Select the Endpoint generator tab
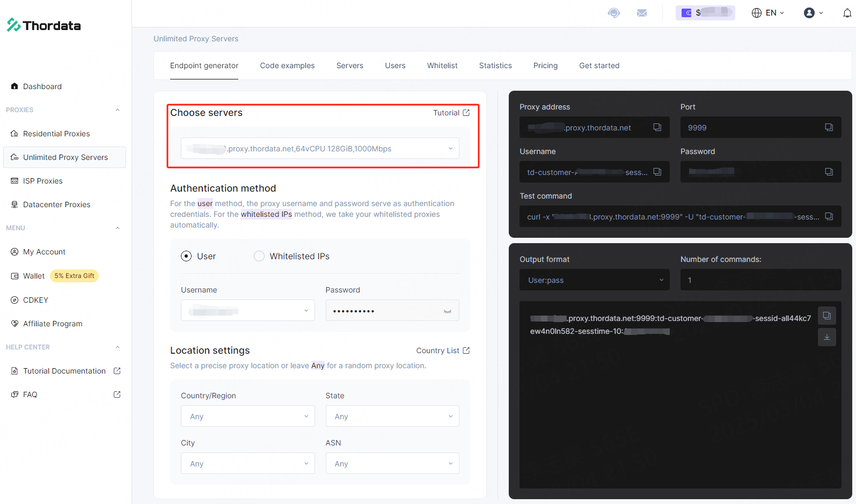856x504 pixels. [204, 65]
